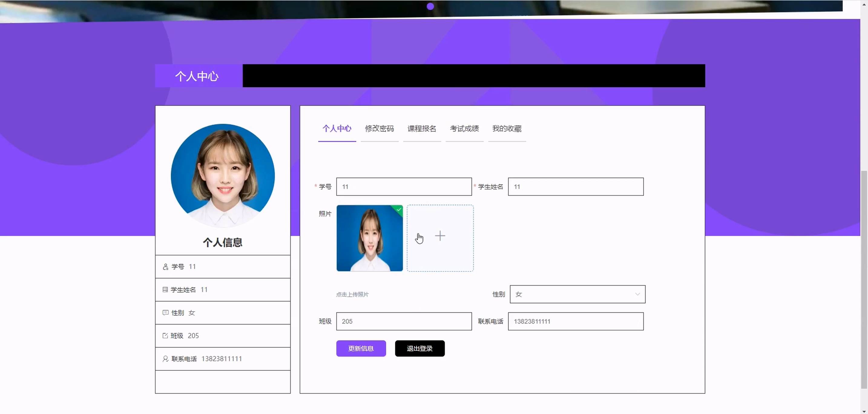Click the sidebar 学号 11 row
This screenshot has width=868, height=414.
click(x=223, y=267)
